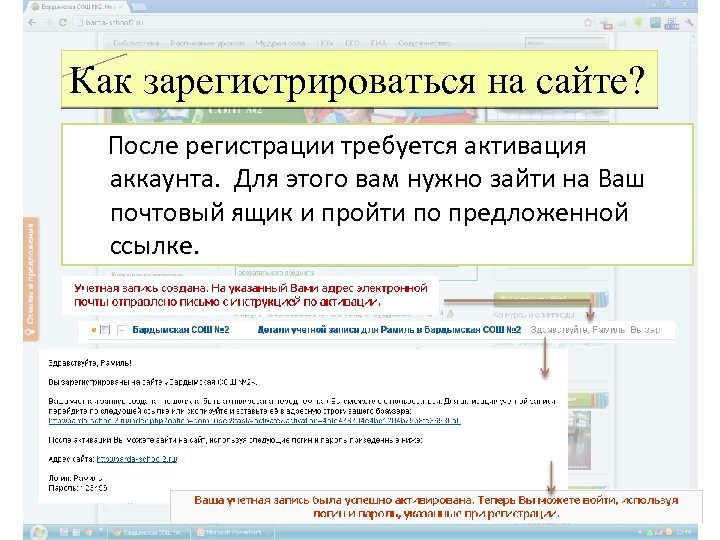Select the Бардымская СОШ №2 browser tab
Viewport: 720px width, 540px height.
click(78, 7)
